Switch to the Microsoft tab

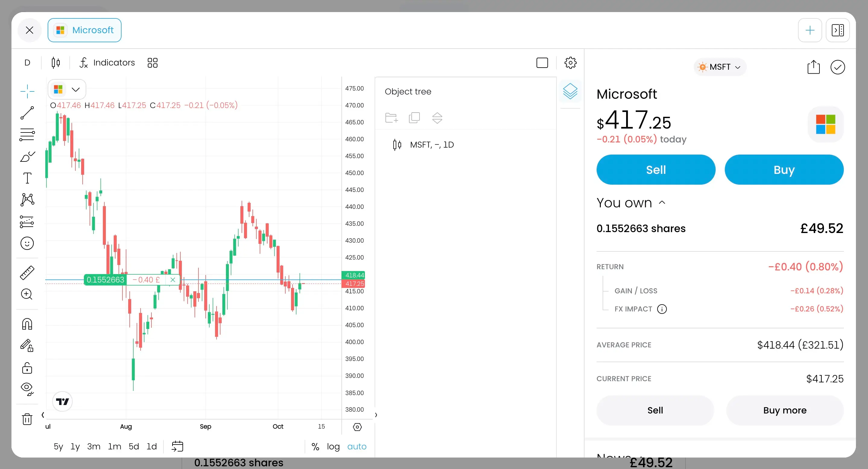84,30
